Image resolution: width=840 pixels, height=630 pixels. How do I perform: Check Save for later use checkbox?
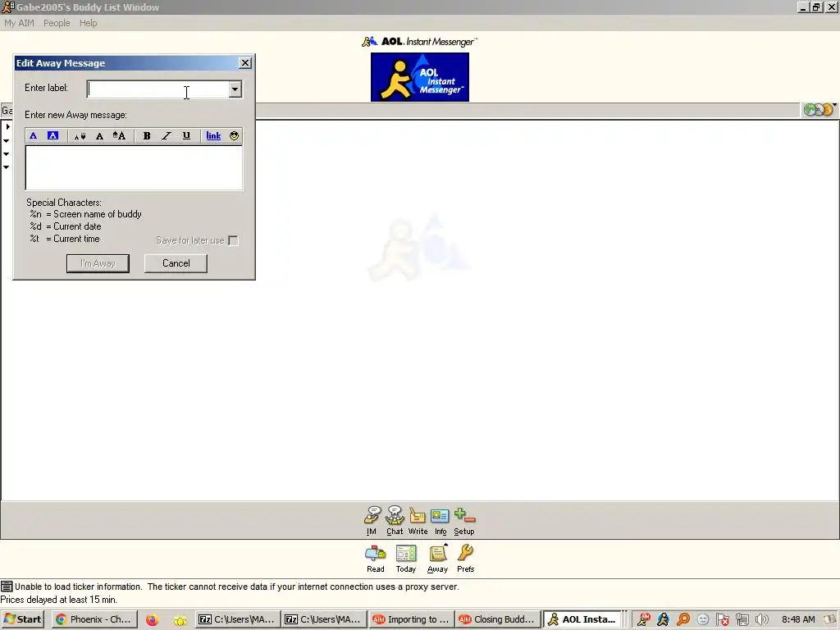click(x=233, y=240)
